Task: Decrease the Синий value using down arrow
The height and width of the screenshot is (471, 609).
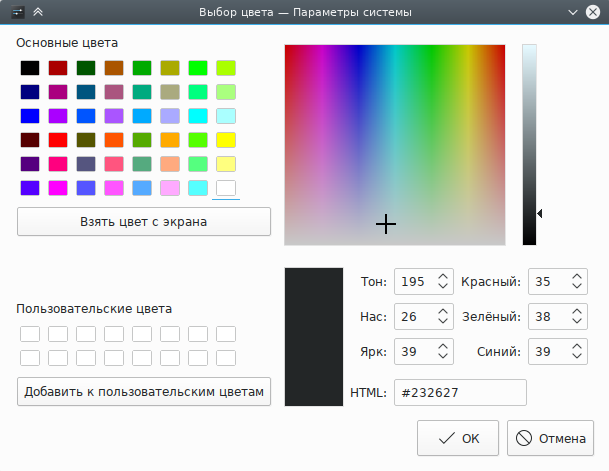Action: click(576, 357)
